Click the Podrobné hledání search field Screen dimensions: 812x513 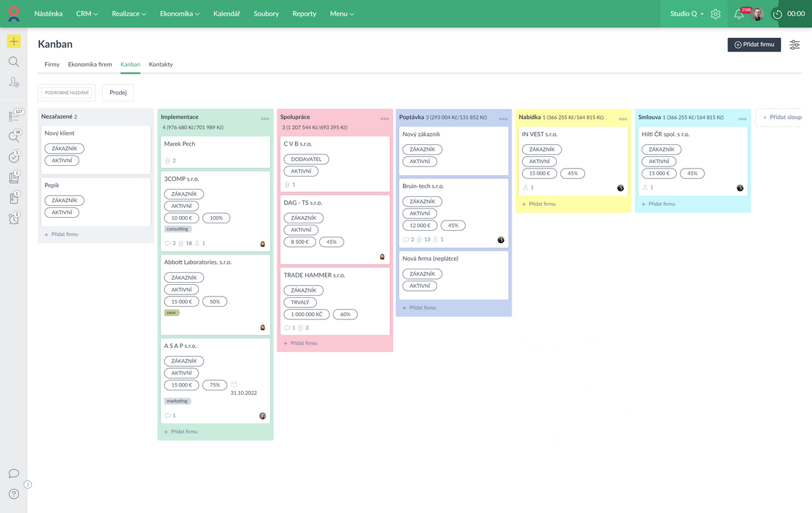coord(66,93)
